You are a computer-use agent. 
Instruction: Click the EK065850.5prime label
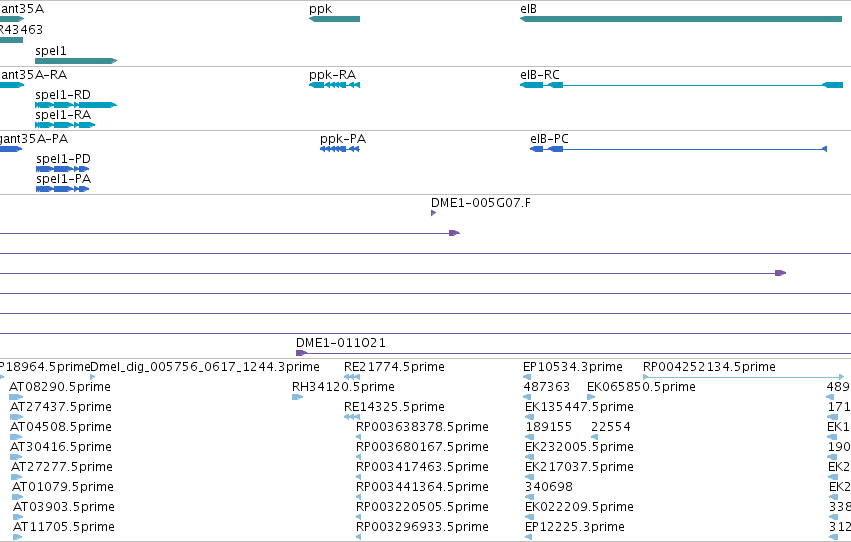coord(641,386)
